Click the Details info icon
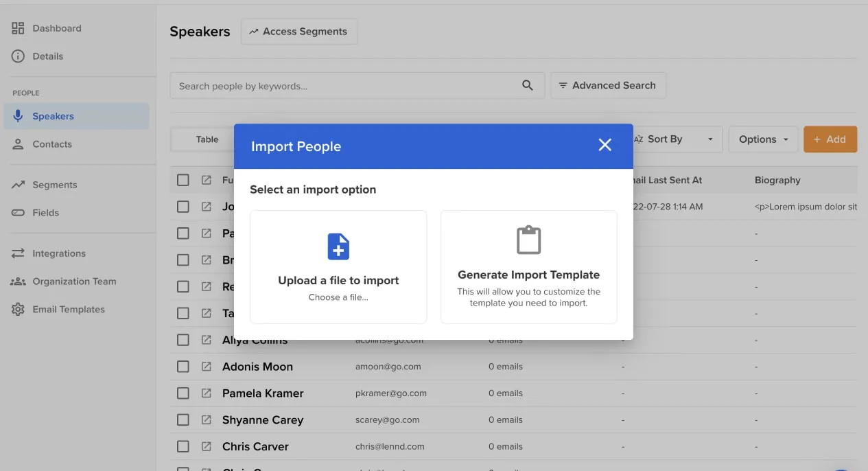 [18, 56]
